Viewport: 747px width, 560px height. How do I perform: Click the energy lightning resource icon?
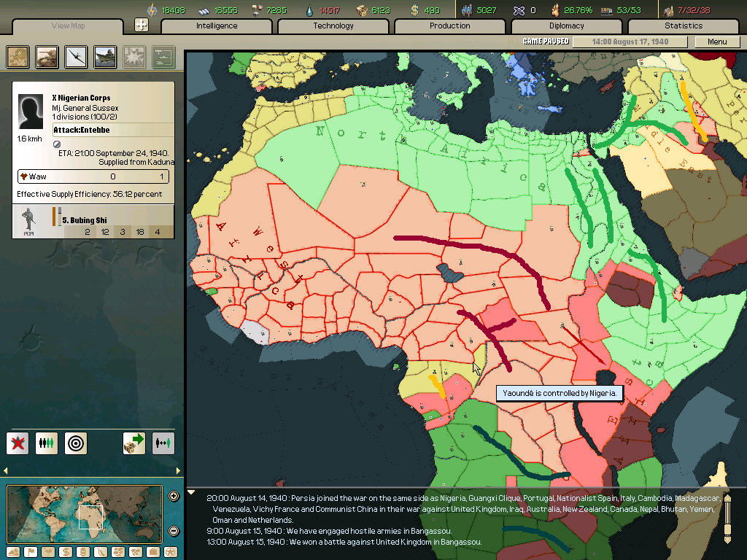(152, 10)
